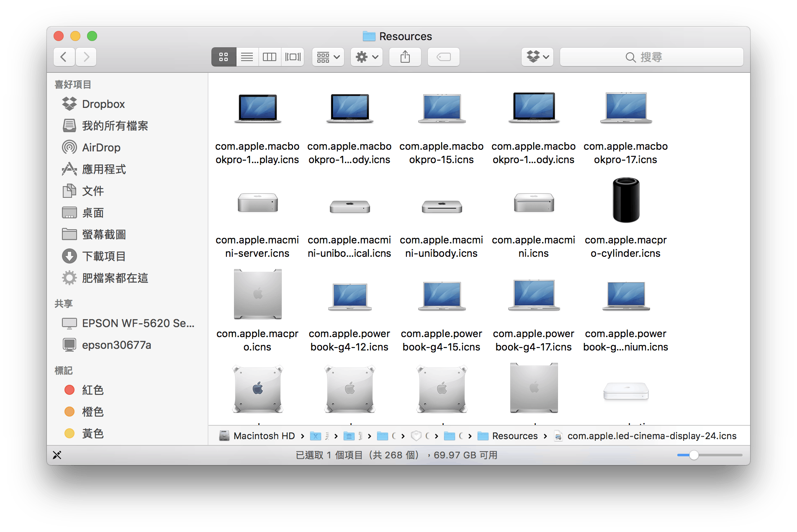This screenshot has width=797, height=532.
Task: Select the Mac Pro cylinder icon file
Action: click(x=625, y=201)
